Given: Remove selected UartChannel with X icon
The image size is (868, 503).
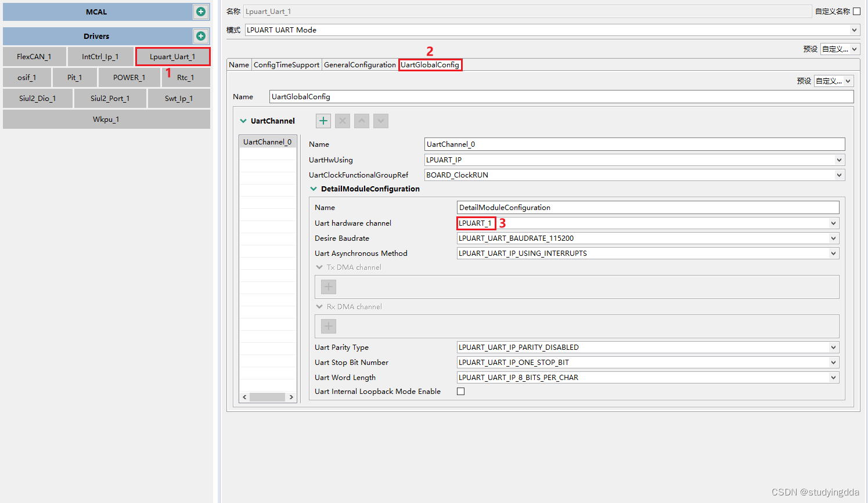Looking at the screenshot, I should 343,121.
